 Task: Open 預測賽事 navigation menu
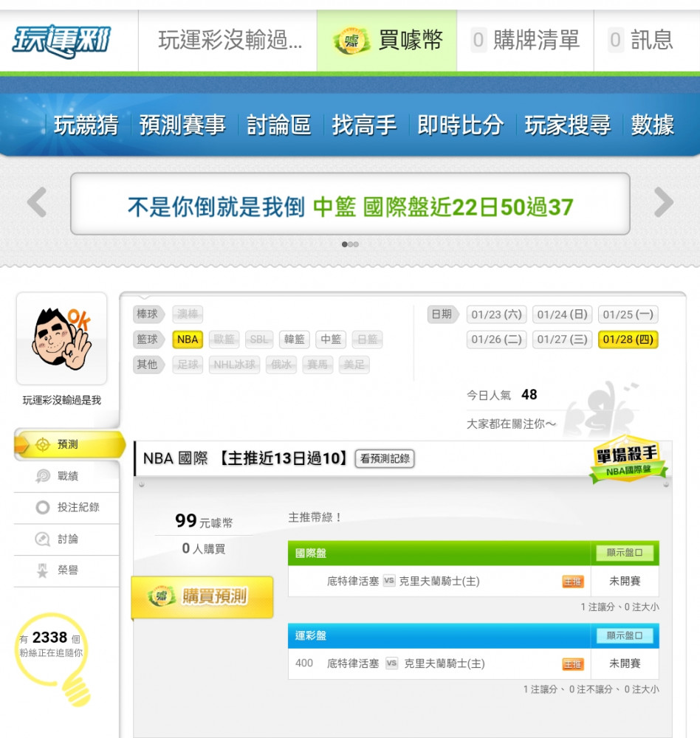pyautogui.click(x=182, y=125)
